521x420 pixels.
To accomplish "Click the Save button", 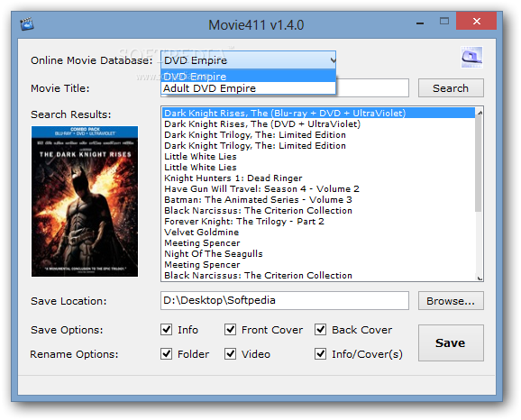I will pyautogui.click(x=451, y=342).
